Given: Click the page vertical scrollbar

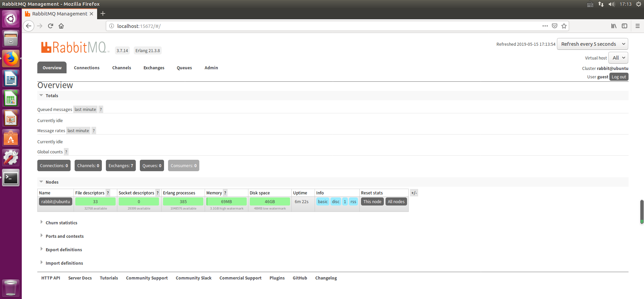Looking at the screenshot, I should (642, 212).
